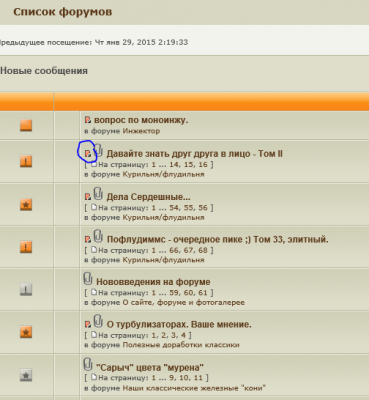Image resolution: width=369 pixels, height=400 pixels.
Task: Go to page 61 of Нововведения на форуме
Action: [x=203, y=293]
